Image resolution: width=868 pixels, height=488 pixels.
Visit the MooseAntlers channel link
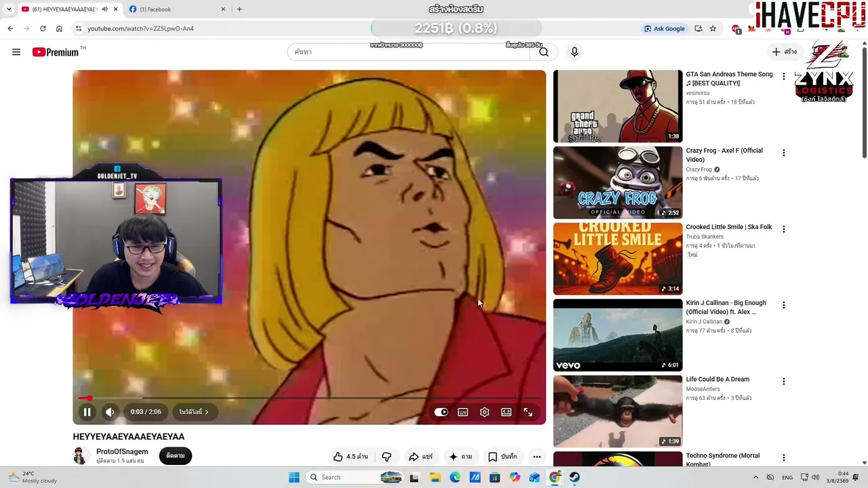[x=703, y=390]
